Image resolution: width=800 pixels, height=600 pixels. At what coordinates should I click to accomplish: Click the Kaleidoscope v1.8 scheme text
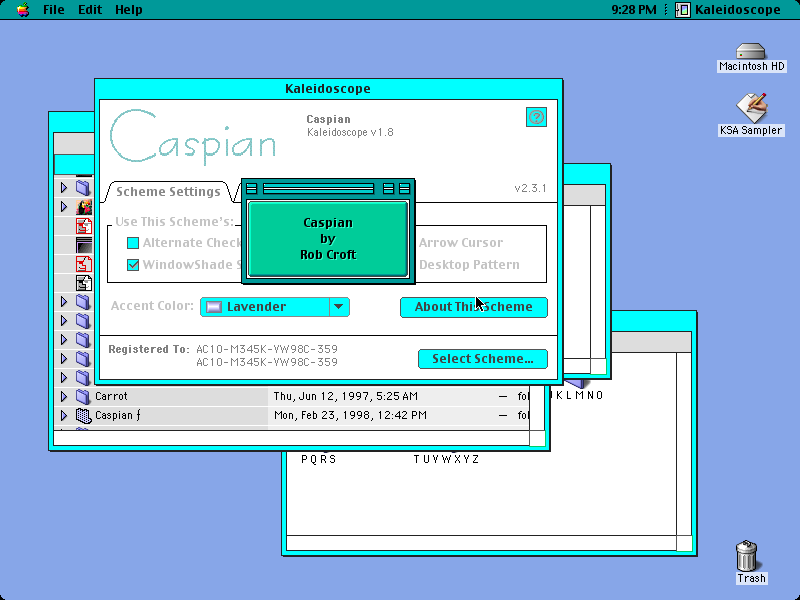point(350,133)
